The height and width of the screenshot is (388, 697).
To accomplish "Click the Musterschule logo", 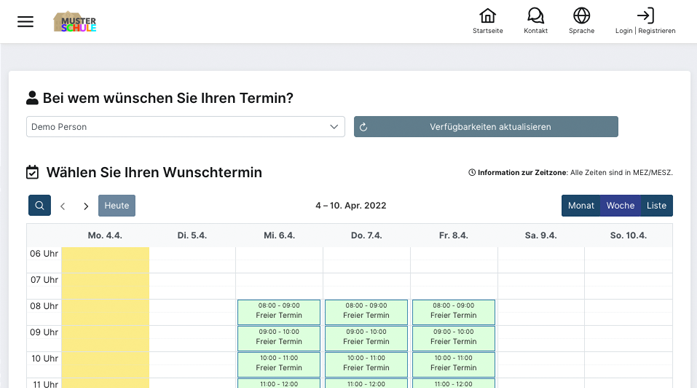I will [x=75, y=22].
